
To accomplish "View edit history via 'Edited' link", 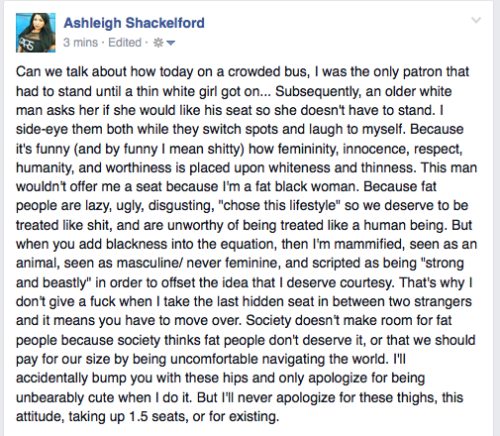I will coord(125,43).
